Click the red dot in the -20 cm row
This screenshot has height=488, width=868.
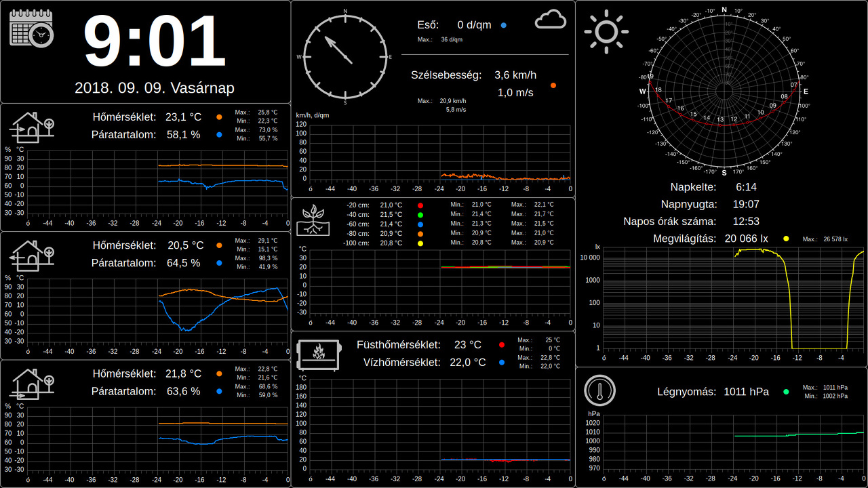(420, 205)
